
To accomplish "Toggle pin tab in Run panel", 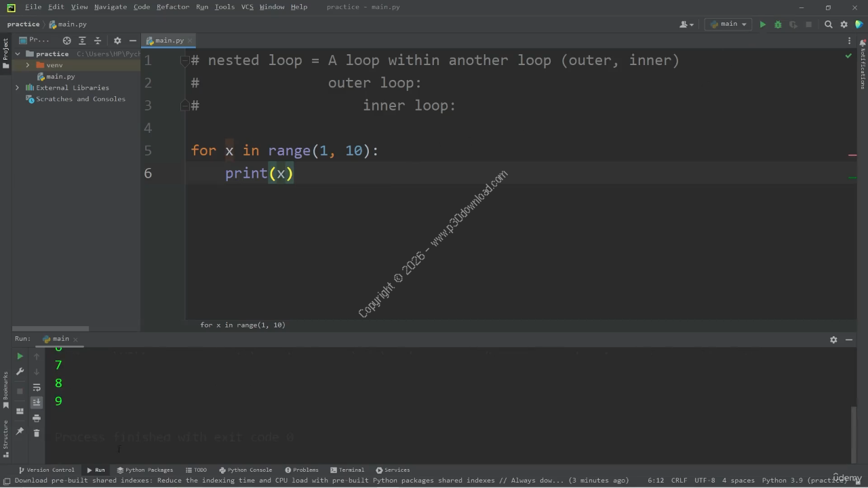I will point(20,431).
